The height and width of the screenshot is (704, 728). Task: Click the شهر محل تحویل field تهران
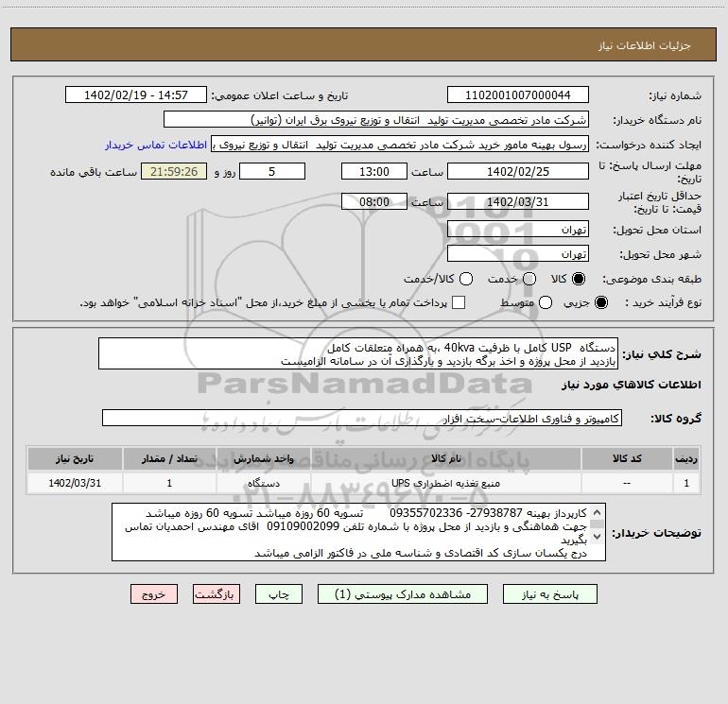pos(518,253)
